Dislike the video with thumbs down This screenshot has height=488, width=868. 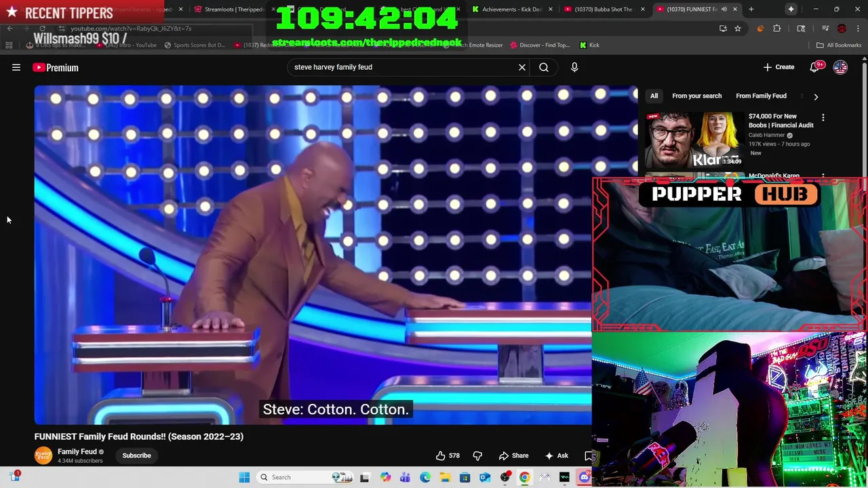click(477, 455)
